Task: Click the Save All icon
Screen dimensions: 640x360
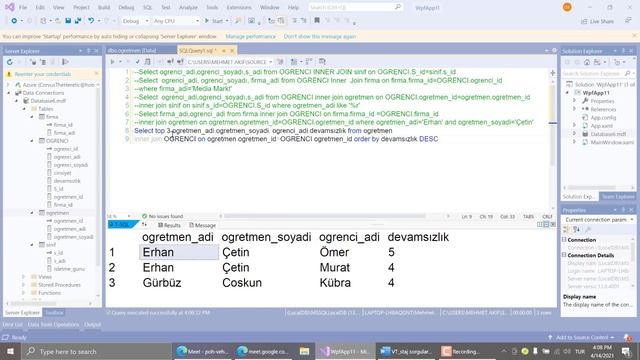Action: point(78,21)
